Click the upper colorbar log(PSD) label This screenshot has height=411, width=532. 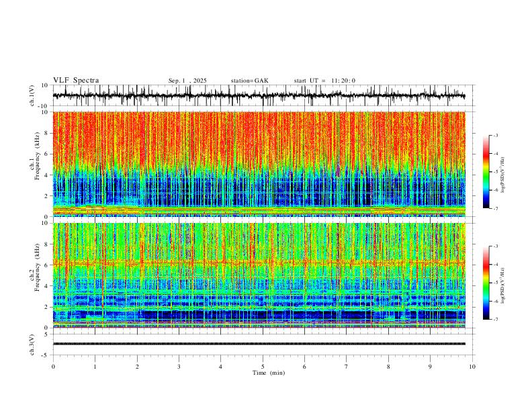502,175
